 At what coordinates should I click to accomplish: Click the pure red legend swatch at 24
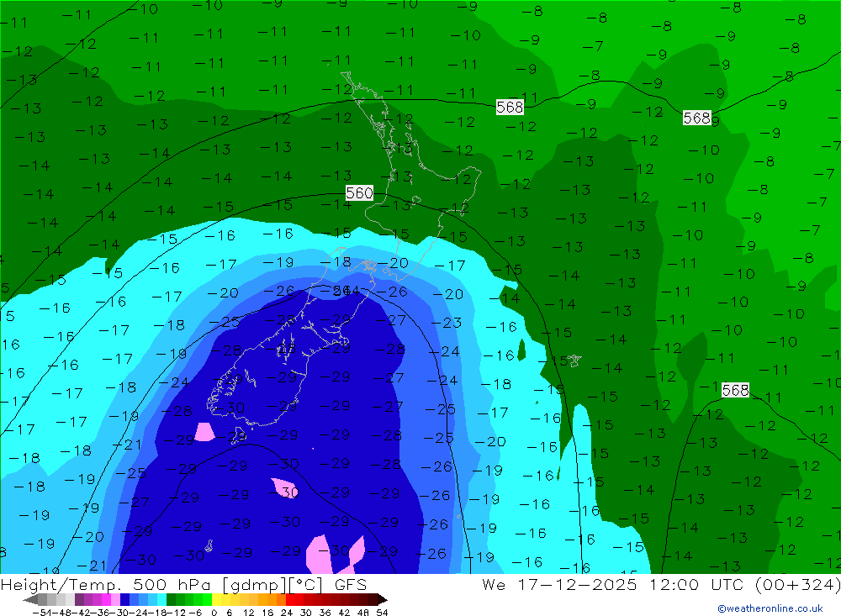[x=290, y=599]
